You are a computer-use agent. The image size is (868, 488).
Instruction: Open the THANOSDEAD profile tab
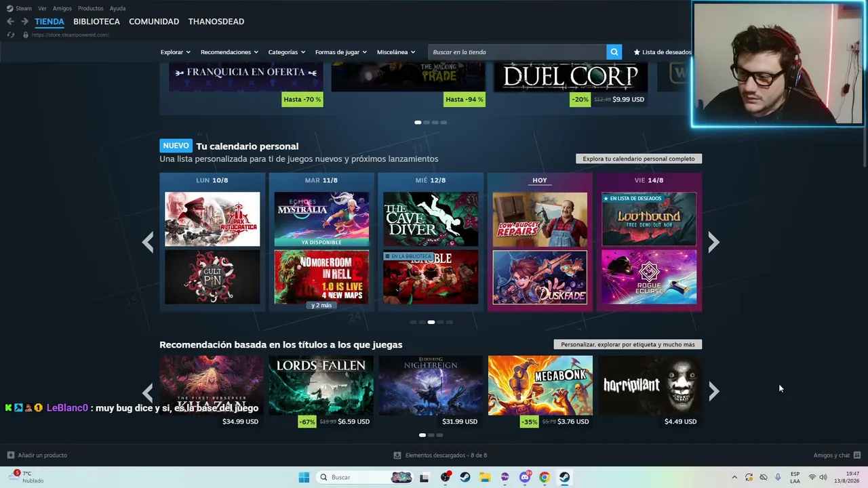coord(216,22)
